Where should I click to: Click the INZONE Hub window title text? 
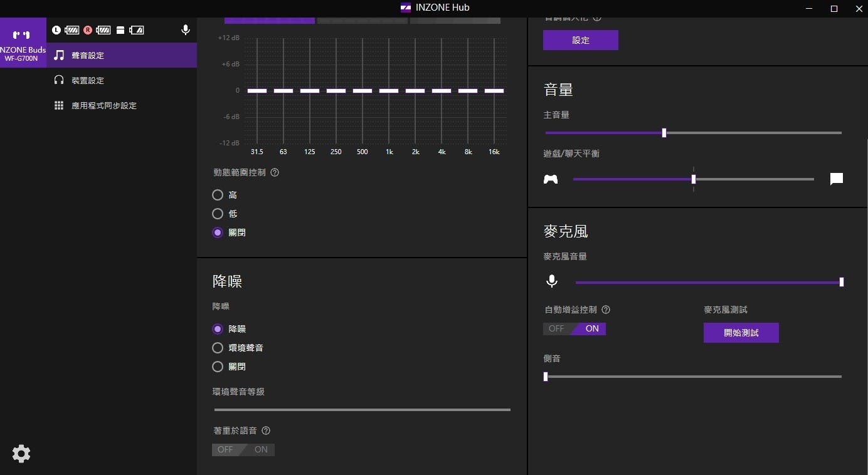coord(443,8)
